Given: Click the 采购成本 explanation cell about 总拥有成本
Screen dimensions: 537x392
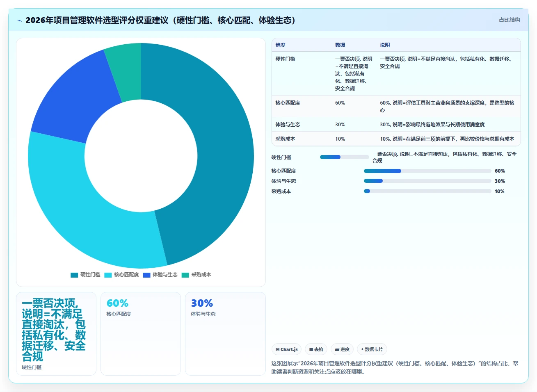Looking at the screenshot, I should [x=447, y=139].
